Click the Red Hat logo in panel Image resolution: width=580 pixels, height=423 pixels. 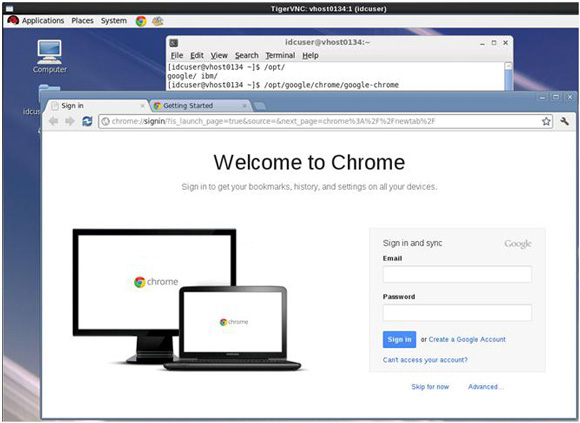[x=13, y=20]
